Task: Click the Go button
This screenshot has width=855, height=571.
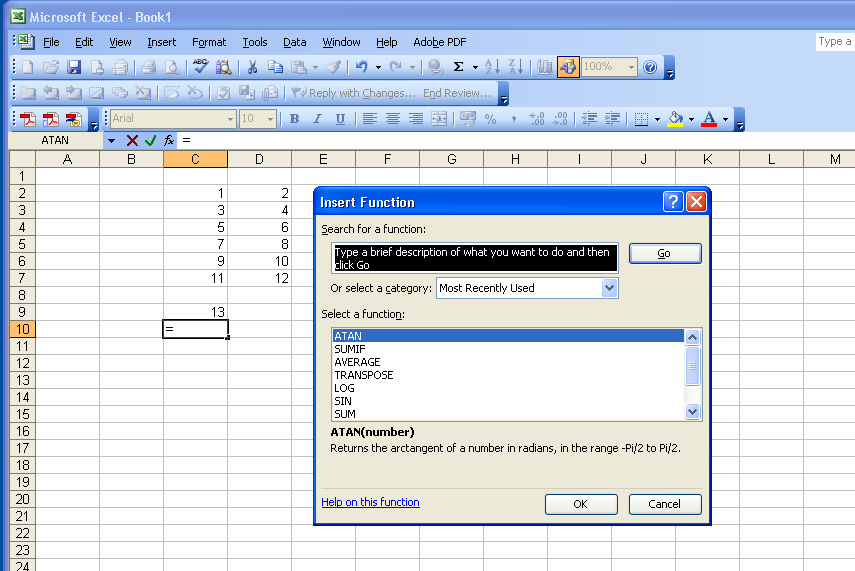Action: pos(665,253)
